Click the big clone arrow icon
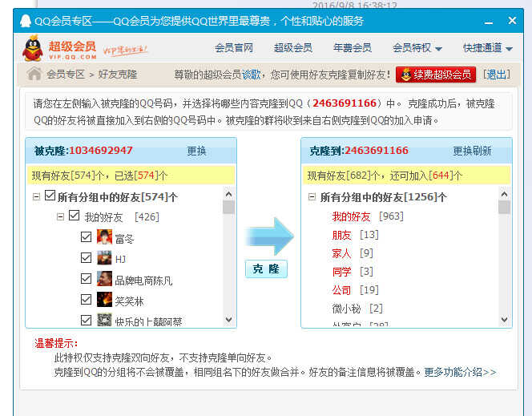532x416 pixels. click(269, 236)
